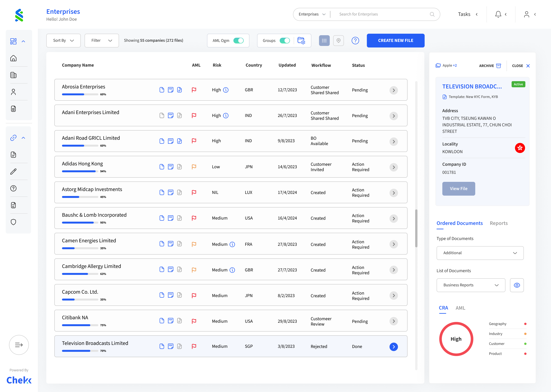551x392 pixels.
Task: Open the Enterprises search scope dropdown
Action: tap(312, 14)
